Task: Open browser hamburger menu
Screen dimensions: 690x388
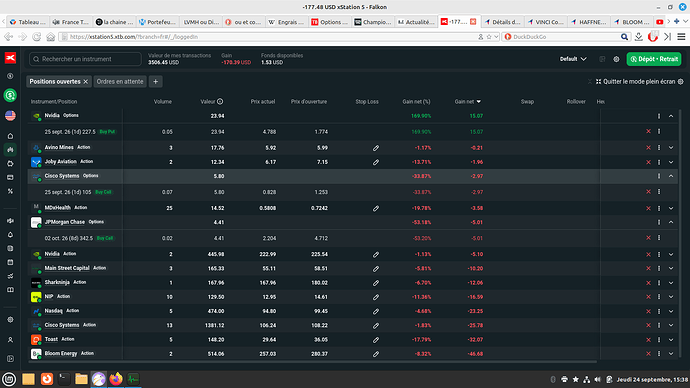Action: (681, 37)
